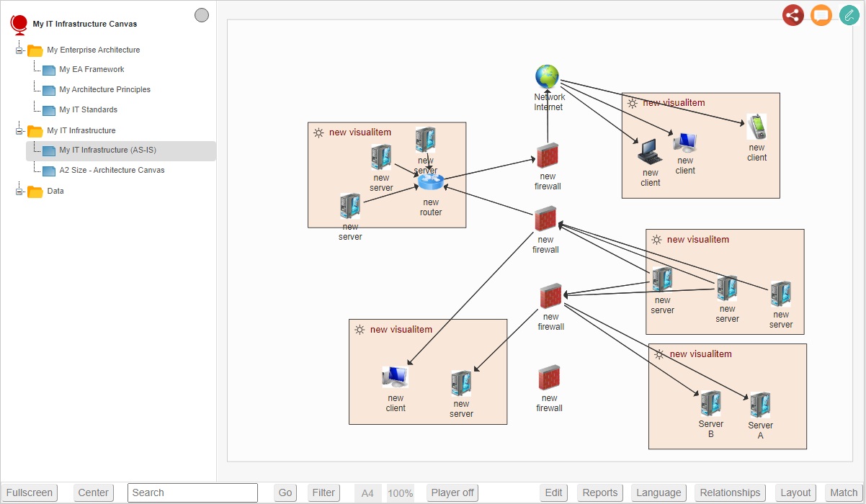Select the firewall linked to Server A

551,297
